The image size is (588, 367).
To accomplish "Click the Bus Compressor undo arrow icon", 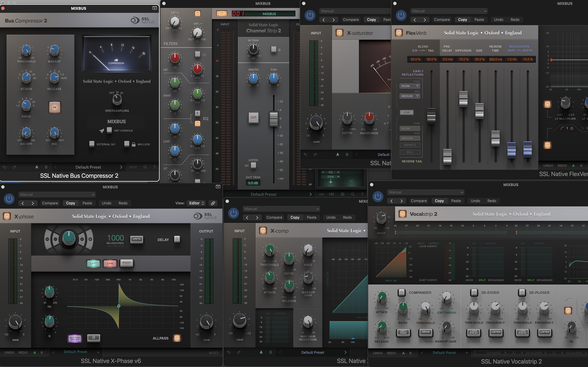I will [4, 167].
